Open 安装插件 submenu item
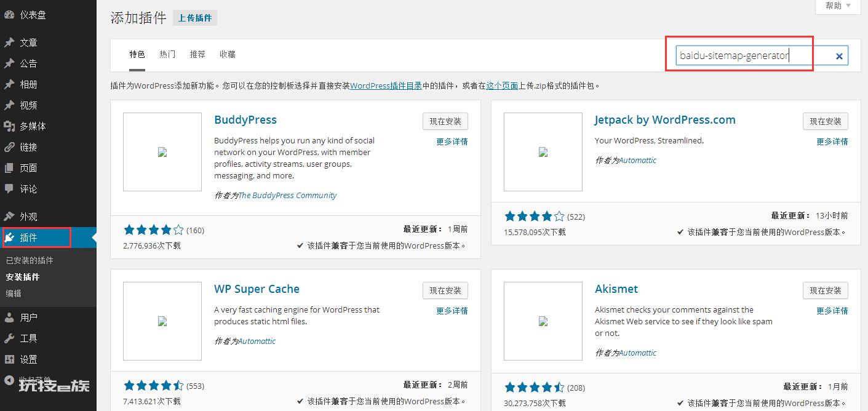 coord(23,277)
